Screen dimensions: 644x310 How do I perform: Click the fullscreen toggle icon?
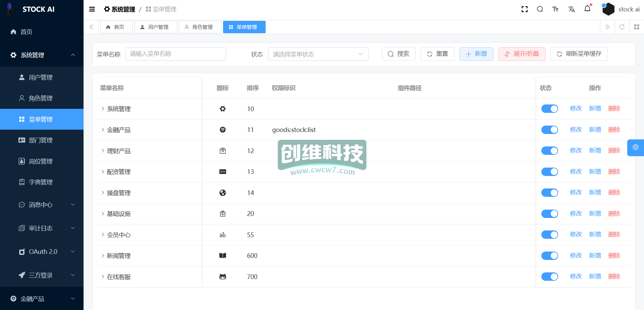(525, 9)
